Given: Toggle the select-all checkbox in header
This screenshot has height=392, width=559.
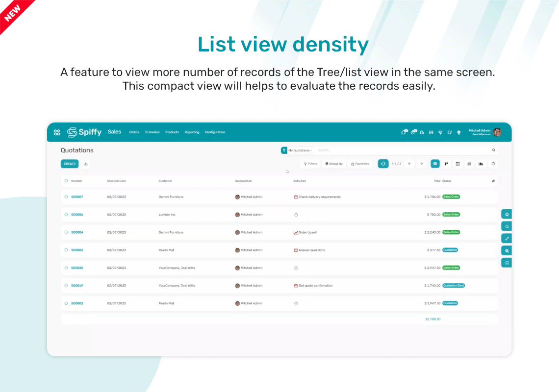Looking at the screenshot, I should coord(66,181).
